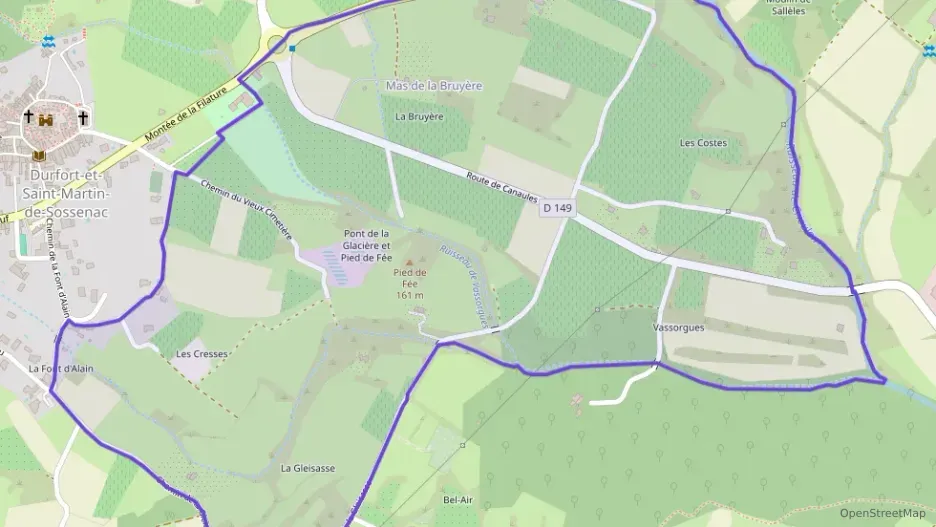
Task: Select the roundabout on Montée de la Filature
Action: click(x=276, y=44)
